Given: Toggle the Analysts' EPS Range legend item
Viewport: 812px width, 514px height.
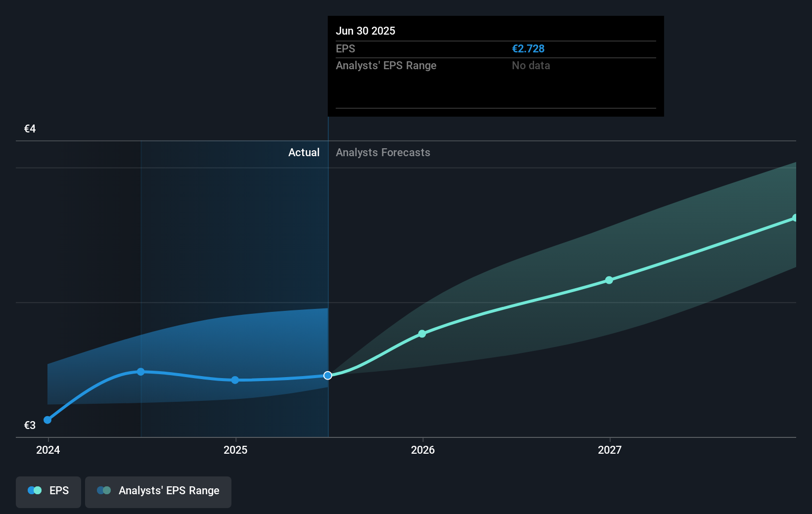Looking at the screenshot, I should 158,491.
